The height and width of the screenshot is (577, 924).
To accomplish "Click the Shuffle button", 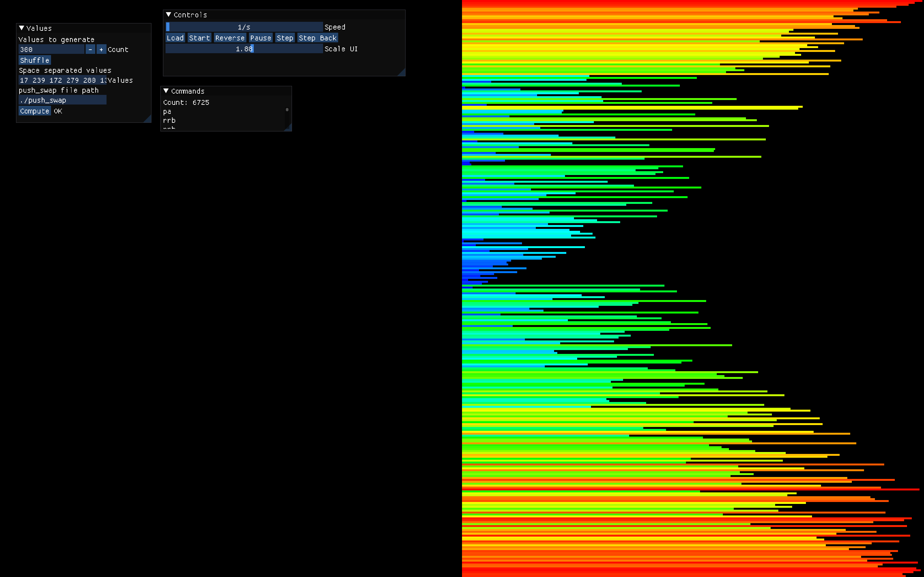I will pyautogui.click(x=35, y=60).
